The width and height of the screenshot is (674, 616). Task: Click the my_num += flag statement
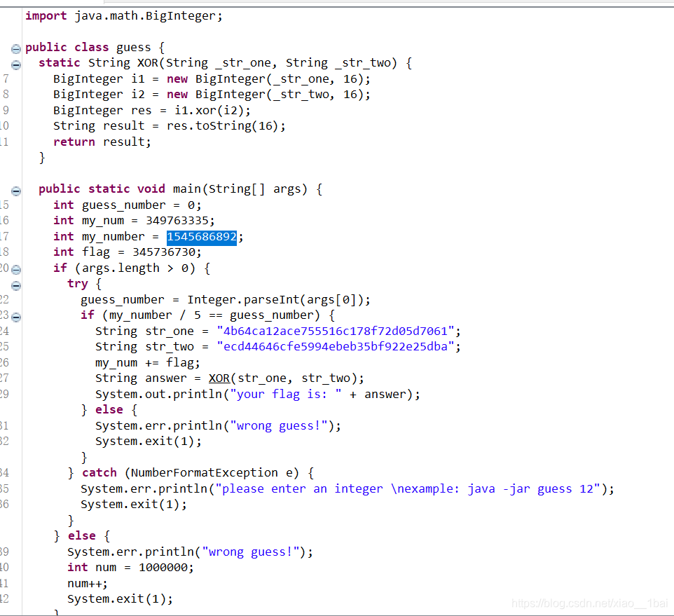[x=147, y=363]
